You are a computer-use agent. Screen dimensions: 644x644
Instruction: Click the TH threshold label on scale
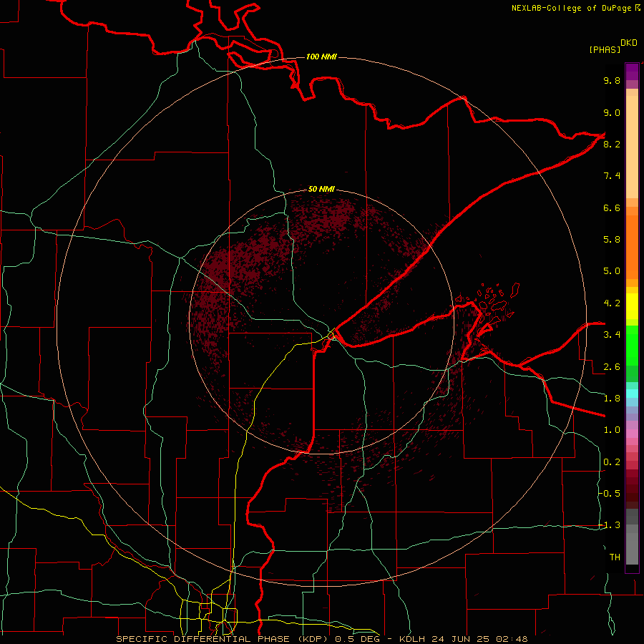coord(615,557)
